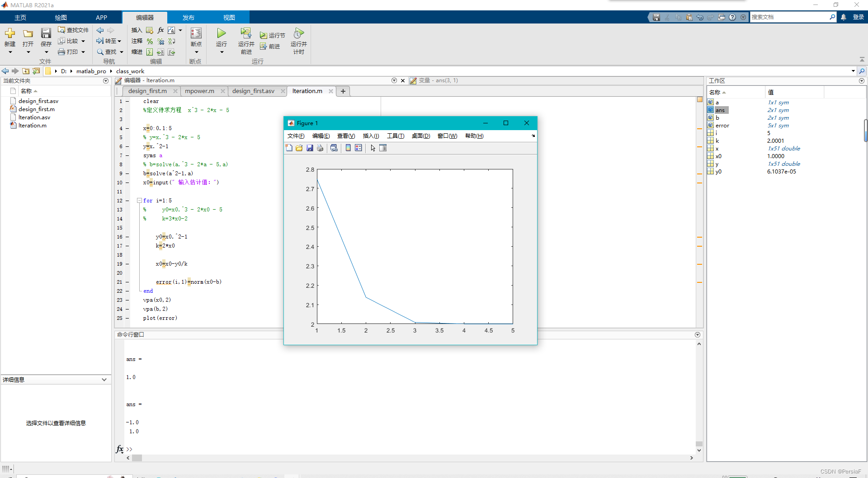Click the smart indent icon beside 缩进
Screen dimensions: 868x478
tap(150, 52)
